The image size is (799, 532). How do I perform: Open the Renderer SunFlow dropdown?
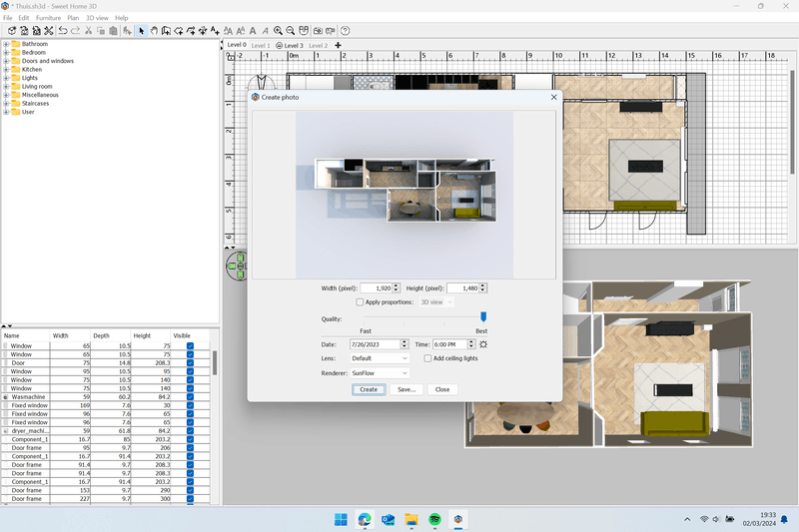click(380, 372)
